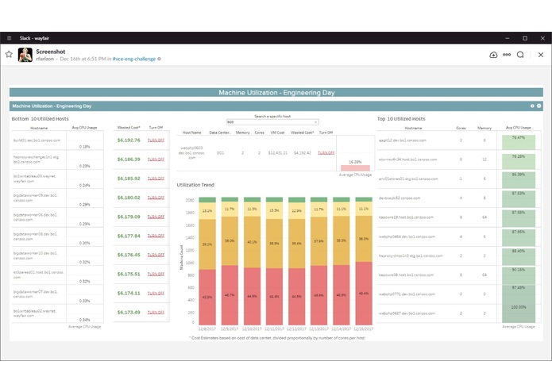Click Turn Off for the $6,192.76 host
This screenshot has height=392, width=552.
(x=156, y=140)
